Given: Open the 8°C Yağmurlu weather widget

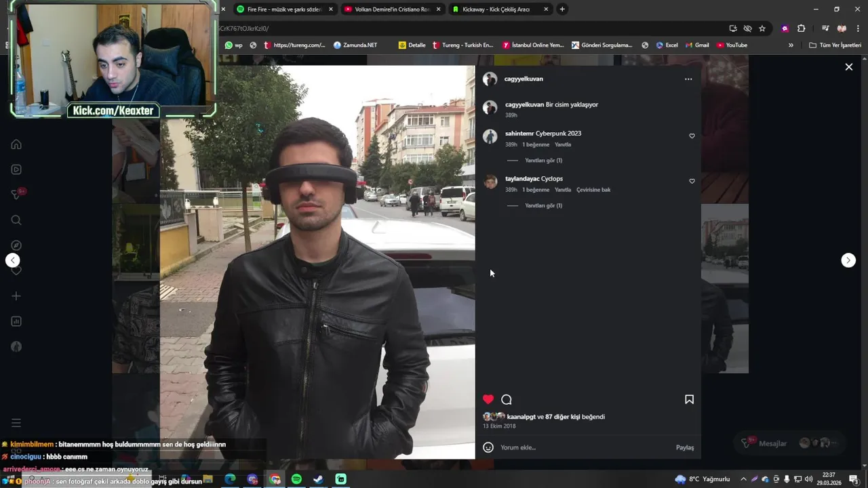Looking at the screenshot, I should tap(703, 479).
